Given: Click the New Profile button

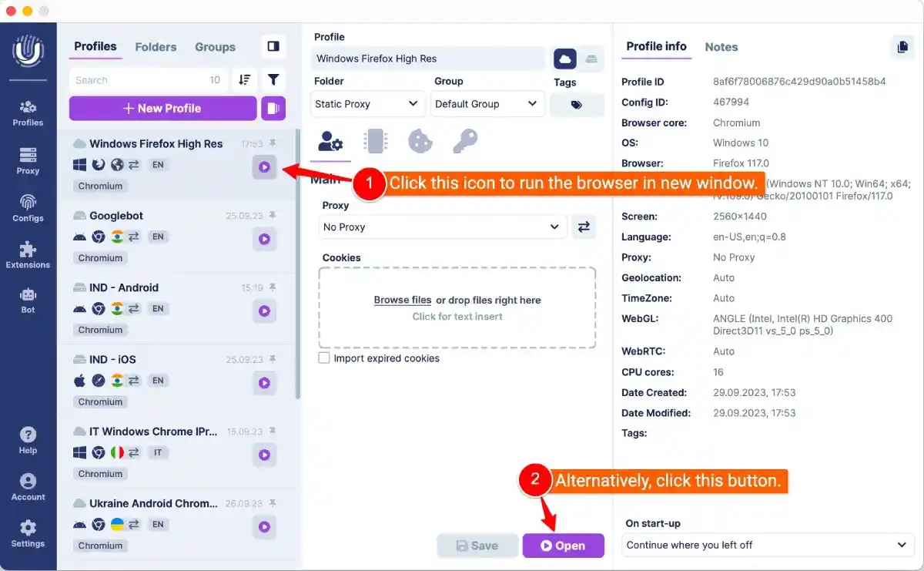Looking at the screenshot, I should pos(162,109).
